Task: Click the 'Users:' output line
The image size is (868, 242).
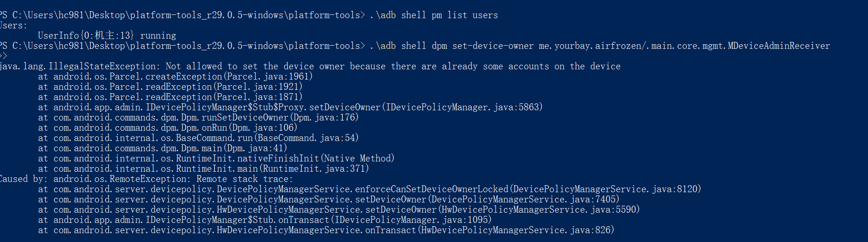Action: [x=14, y=26]
